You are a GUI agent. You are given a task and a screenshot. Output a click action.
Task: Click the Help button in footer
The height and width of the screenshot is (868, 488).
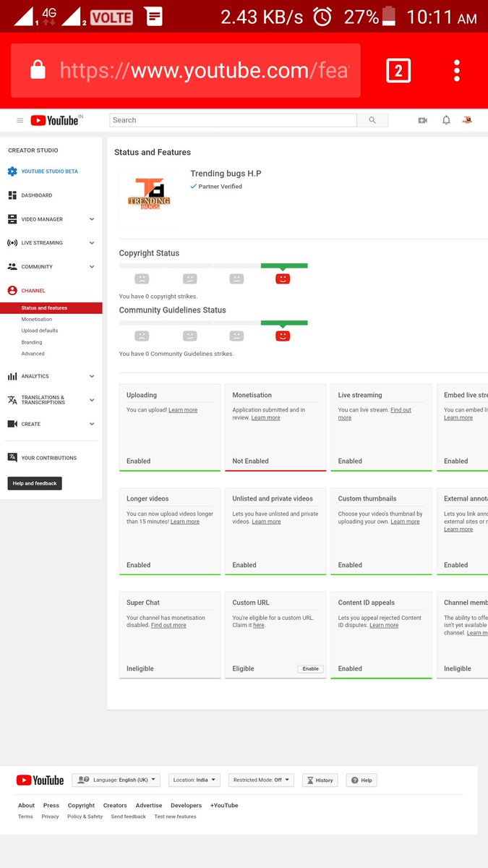tap(362, 780)
